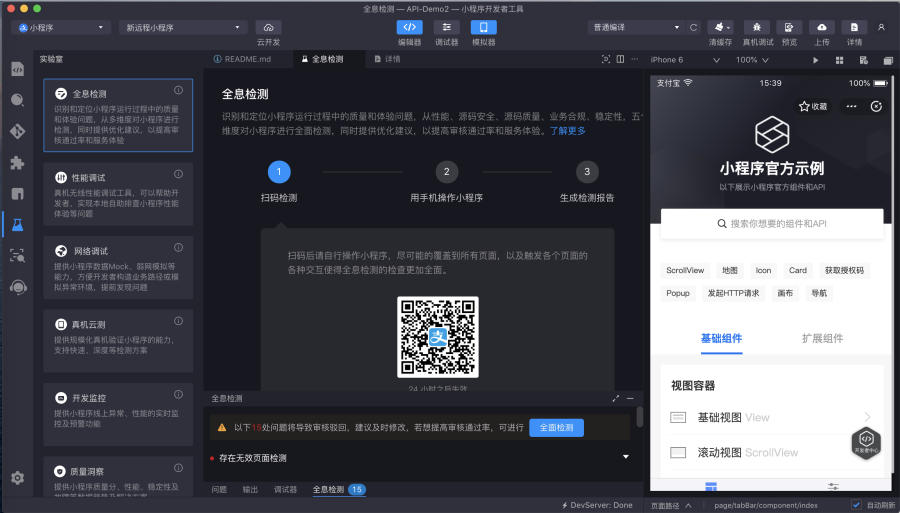The image size is (900, 513).
Task: Click the simulator play icon
Action: click(x=816, y=60)
